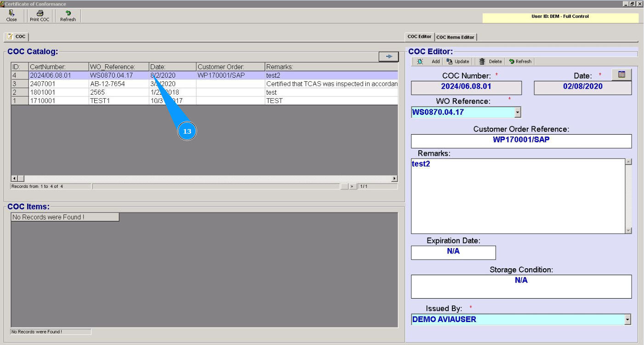Click the Date field in the editor
This screenshot has height=345, width=644.
coord(582,88)
